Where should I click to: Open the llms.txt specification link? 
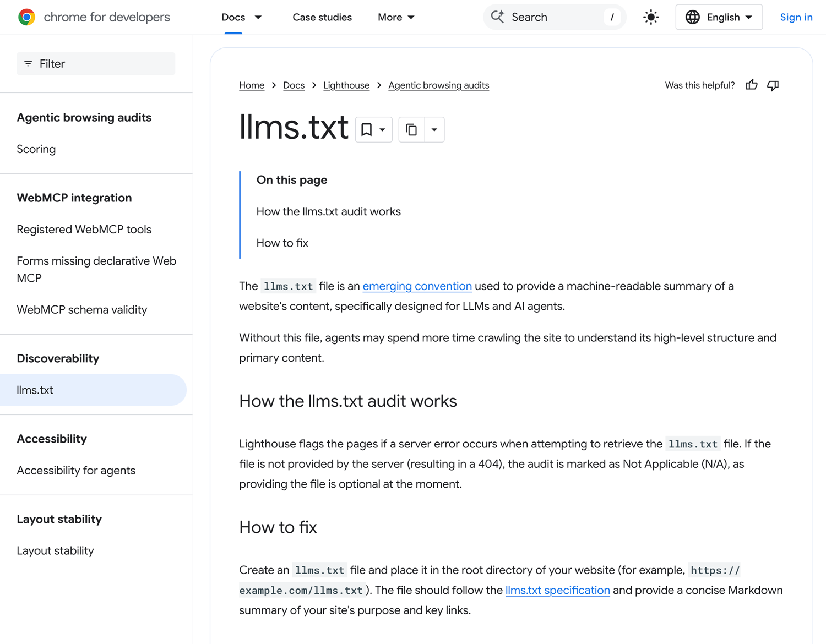pos(557,590)
